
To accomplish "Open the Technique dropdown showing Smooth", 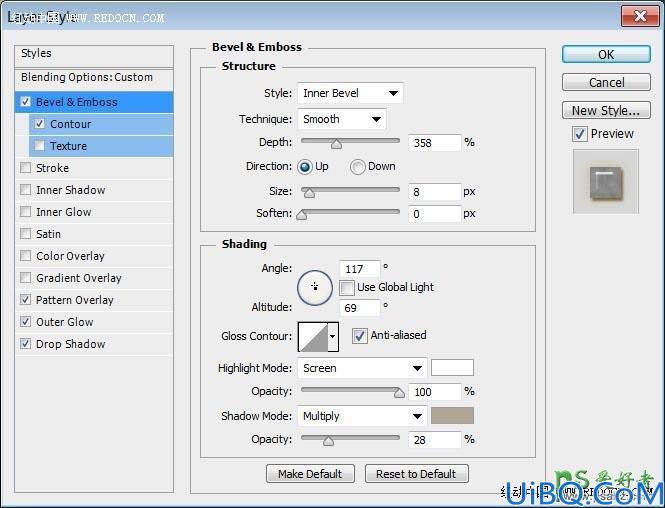I will pos(342,119).
